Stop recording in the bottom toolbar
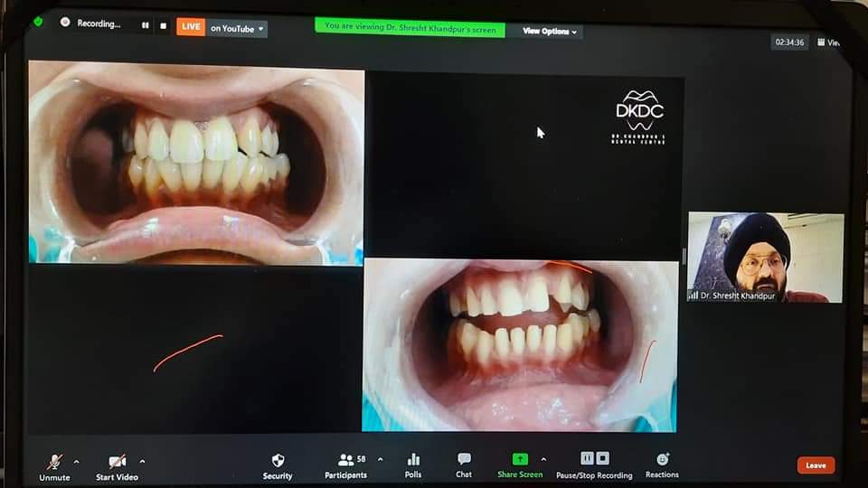868x488 pixels. click(x=603, y=458)
